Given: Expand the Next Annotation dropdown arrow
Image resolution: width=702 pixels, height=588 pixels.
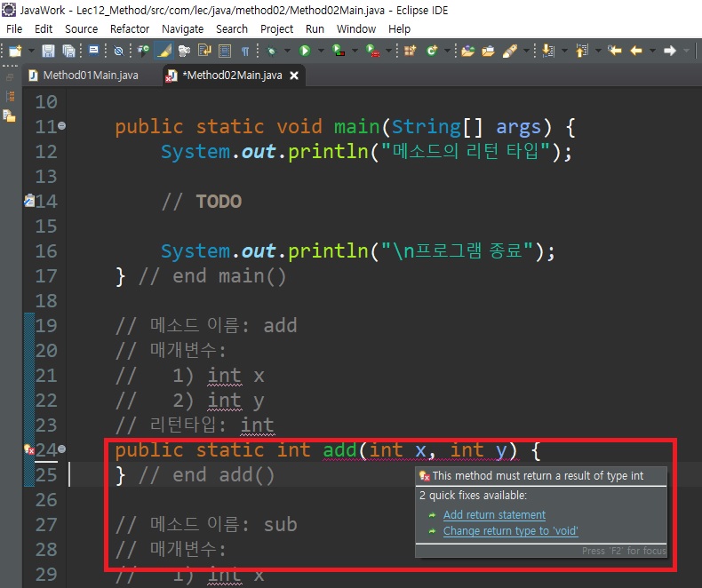Looking at the screenshot, I should tap(564, 51).
